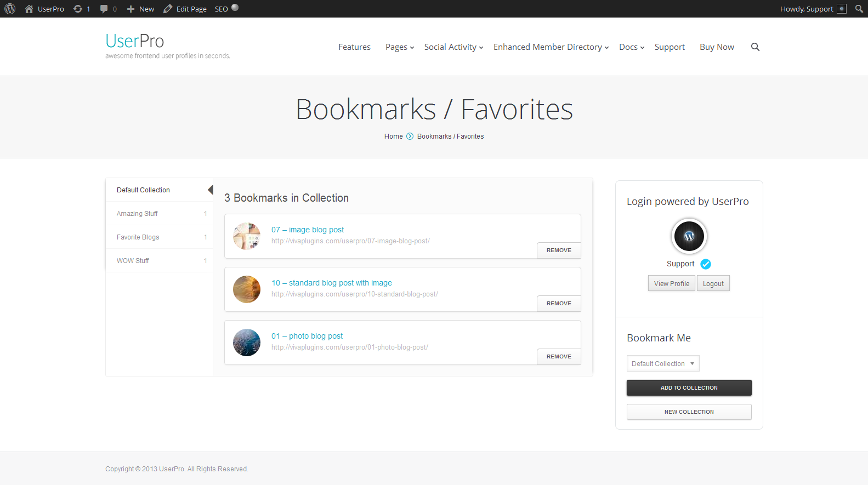Image resolution: width=868 pixels, height=485 pixels.
Task: Open the Default Collection select box
Action: 663,364
